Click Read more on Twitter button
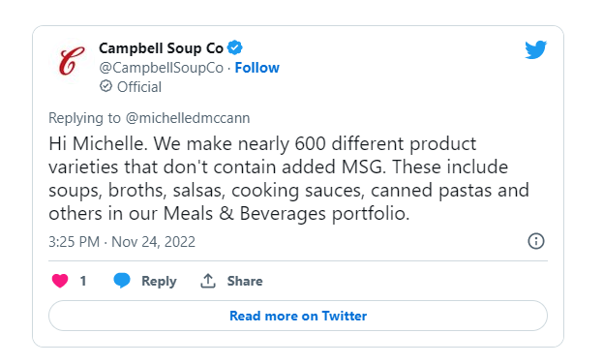 pos(298,316)
